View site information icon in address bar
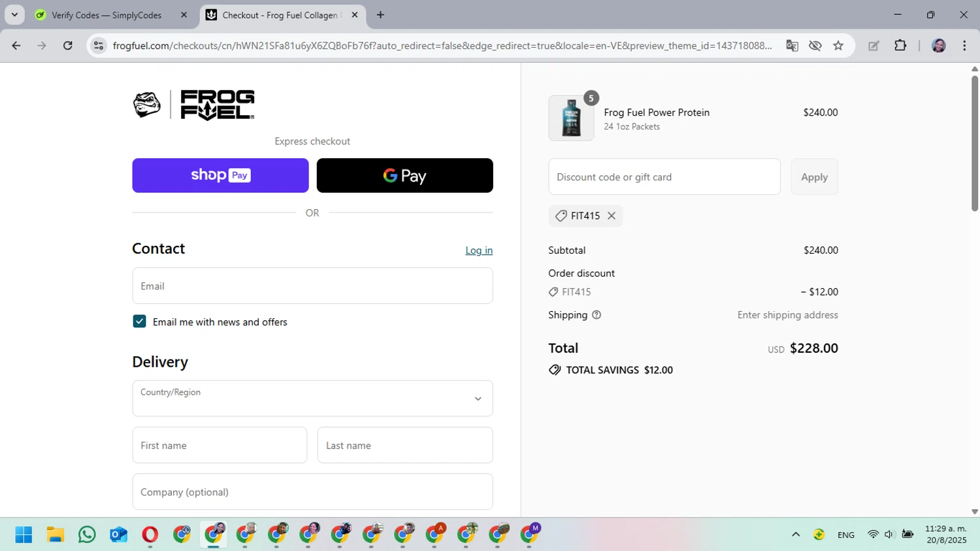The width and height of the screenshot is (980, 551). [98, 46]
